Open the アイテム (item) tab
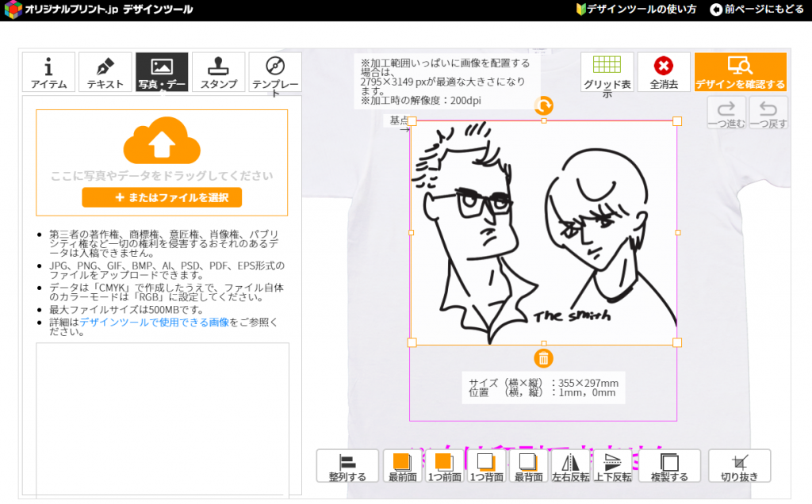Image resolution: width=812 pixels, height=504 pixels. (48, 72)
